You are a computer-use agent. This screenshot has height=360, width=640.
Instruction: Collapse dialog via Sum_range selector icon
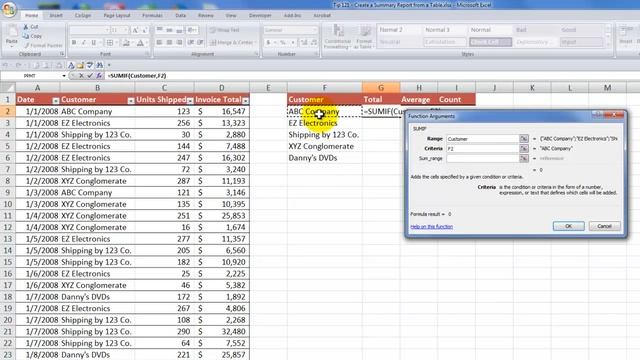[524, 158]
